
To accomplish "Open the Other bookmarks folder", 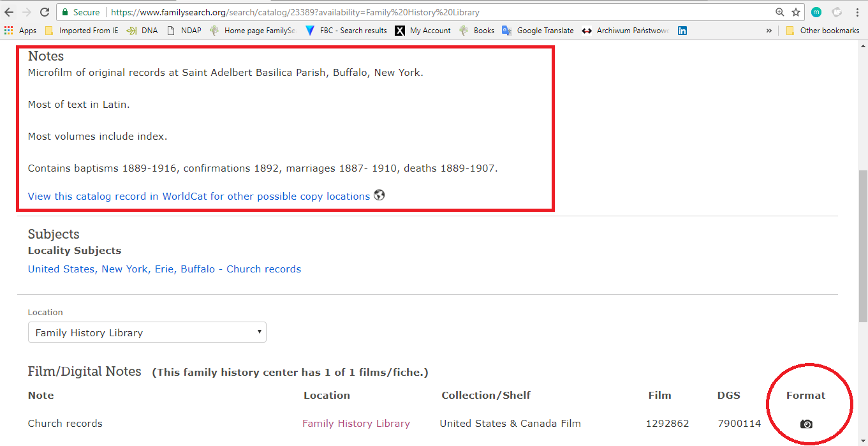I will click(823, 31).
